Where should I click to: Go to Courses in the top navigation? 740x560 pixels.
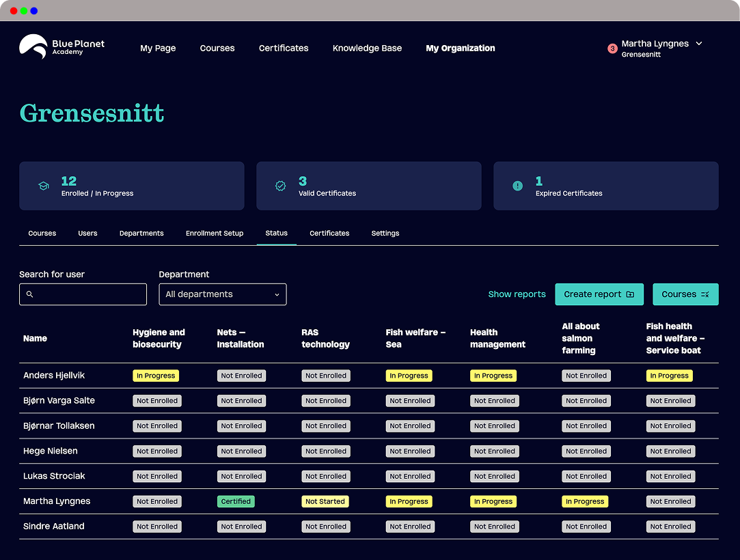[217, 48]
